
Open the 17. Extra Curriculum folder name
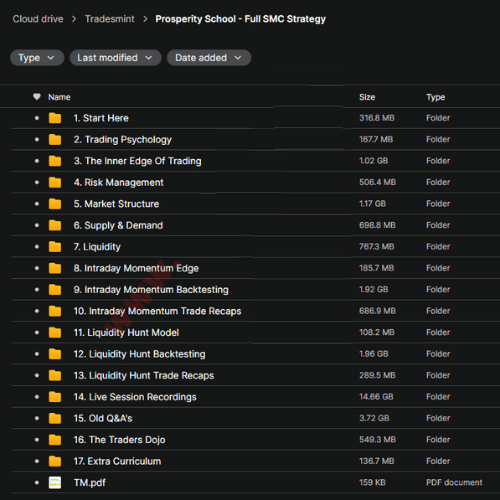pos(117,461)
